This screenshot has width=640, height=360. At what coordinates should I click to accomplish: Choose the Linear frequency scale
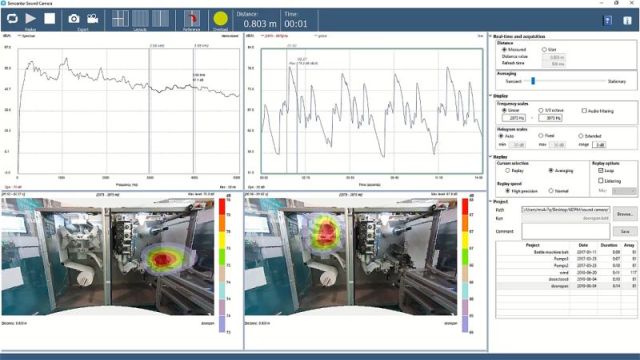504,110
